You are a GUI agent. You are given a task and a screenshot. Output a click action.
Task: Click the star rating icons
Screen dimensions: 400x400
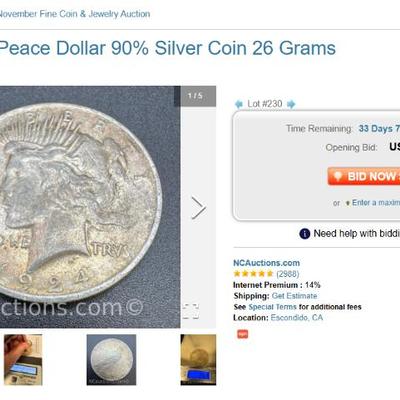[x=253, y=274]
